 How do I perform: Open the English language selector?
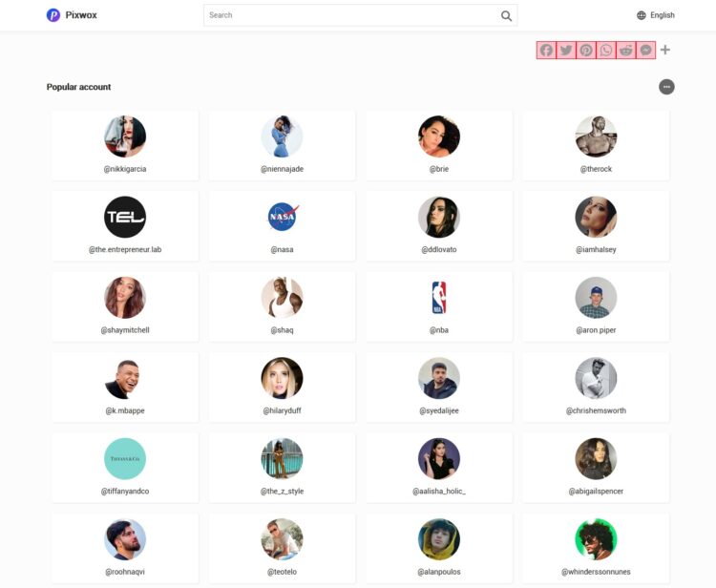click(655, 15)
